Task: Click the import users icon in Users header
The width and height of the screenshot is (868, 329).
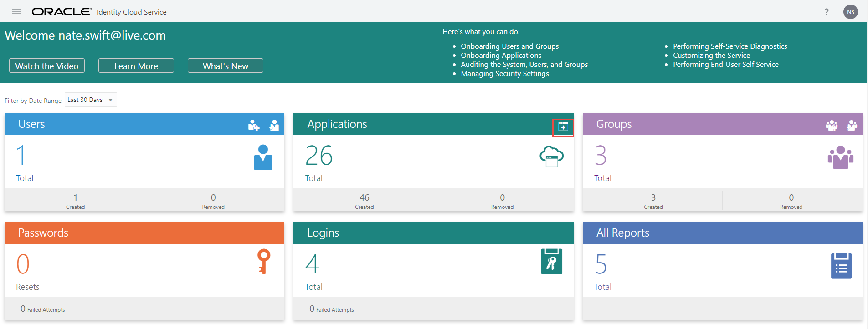Action: (274, 125)
